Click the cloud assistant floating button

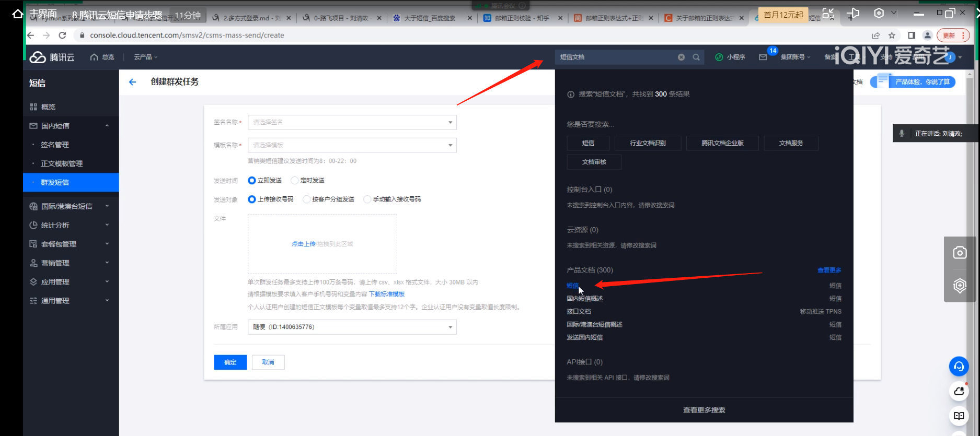pyautogui.click(x=959, y=391)
